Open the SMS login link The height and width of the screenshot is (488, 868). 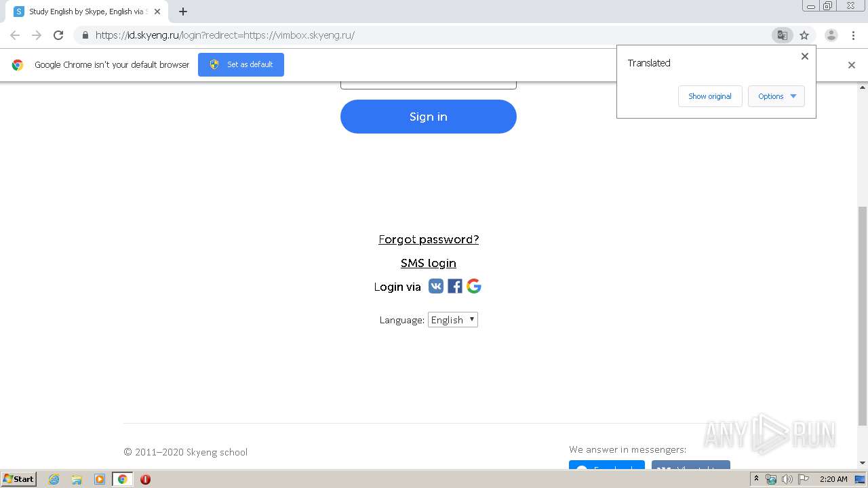click(x=429, y=263)
